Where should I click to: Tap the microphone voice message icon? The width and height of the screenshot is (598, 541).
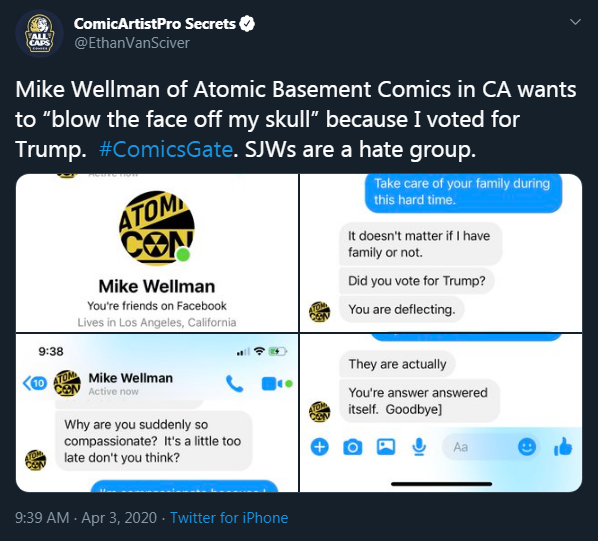pos(419,447)
